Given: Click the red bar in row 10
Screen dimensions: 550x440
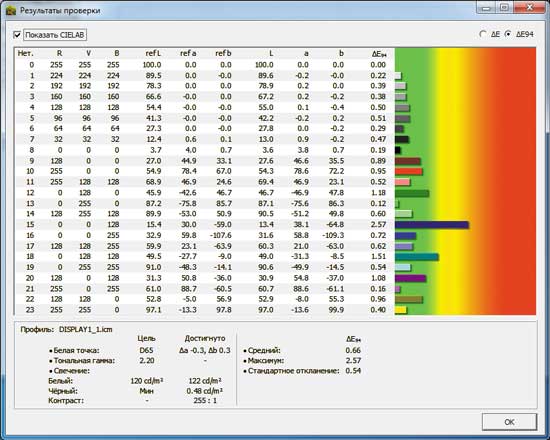Looking at the screenshot, I should [409, 172].
